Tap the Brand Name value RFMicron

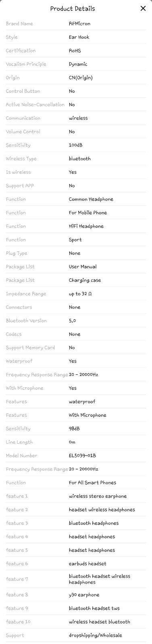(x=79, y=24)
